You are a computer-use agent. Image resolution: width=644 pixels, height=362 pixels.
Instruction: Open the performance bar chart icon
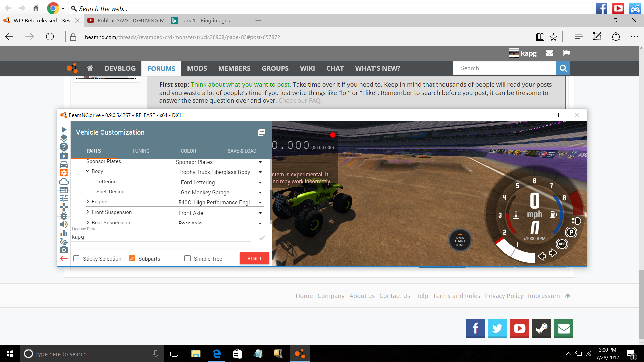click(64, 233)
